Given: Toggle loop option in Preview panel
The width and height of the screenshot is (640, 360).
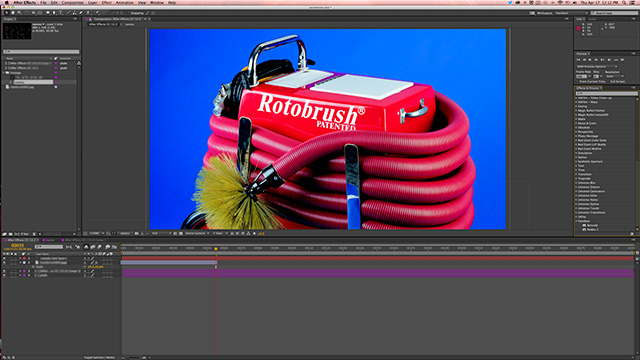Looking at the screenshot, I should [x=616, y=60].
